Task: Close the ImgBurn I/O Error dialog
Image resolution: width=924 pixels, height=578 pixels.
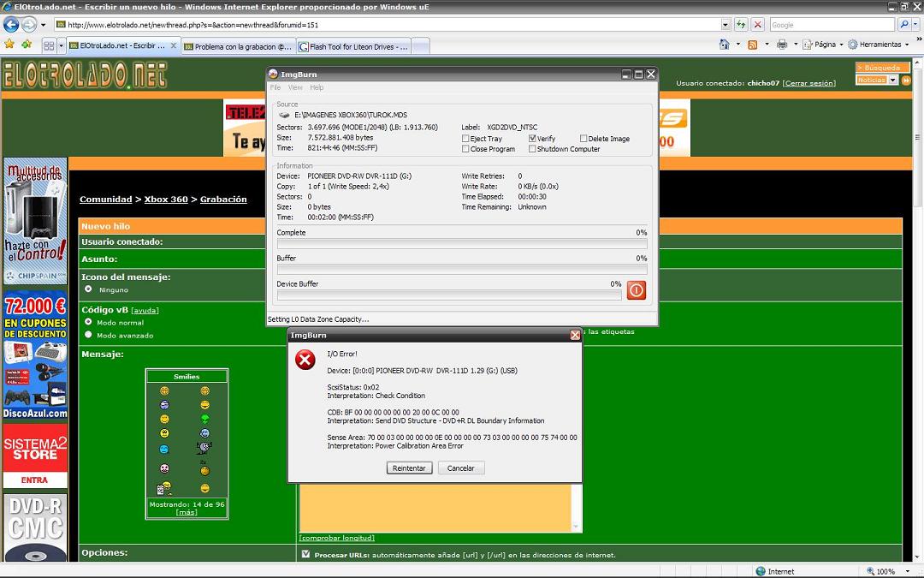Action: tap(575, 335)
